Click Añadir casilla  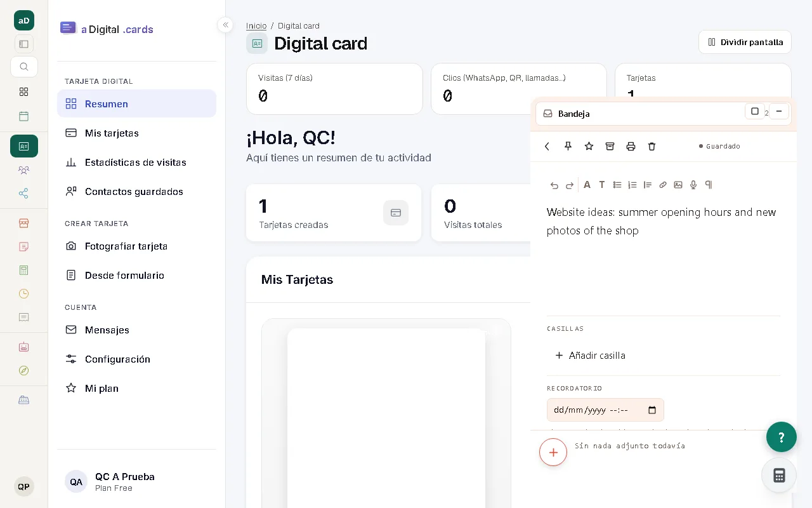tap(590, 356)
